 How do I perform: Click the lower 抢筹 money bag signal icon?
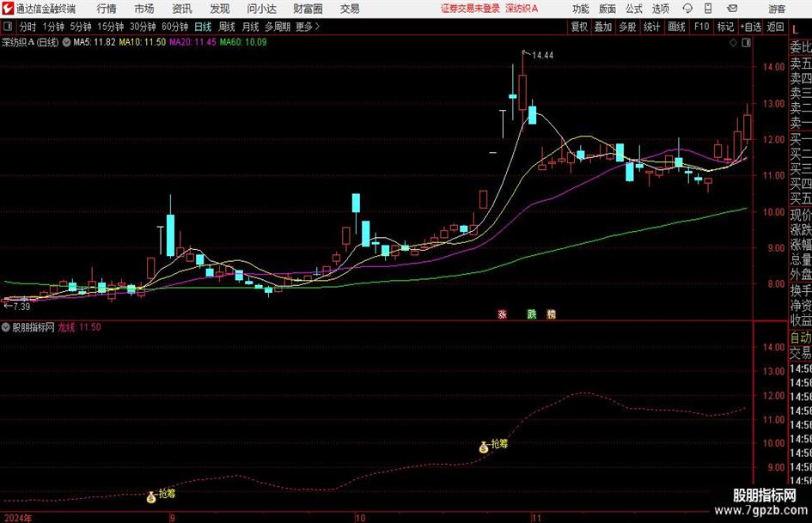(x=151, y=497)
